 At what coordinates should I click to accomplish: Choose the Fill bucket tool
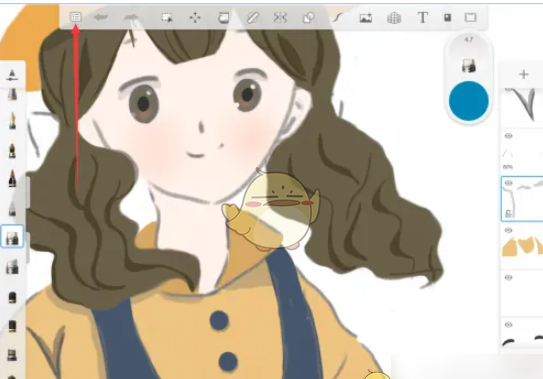(x=223, y=17)
